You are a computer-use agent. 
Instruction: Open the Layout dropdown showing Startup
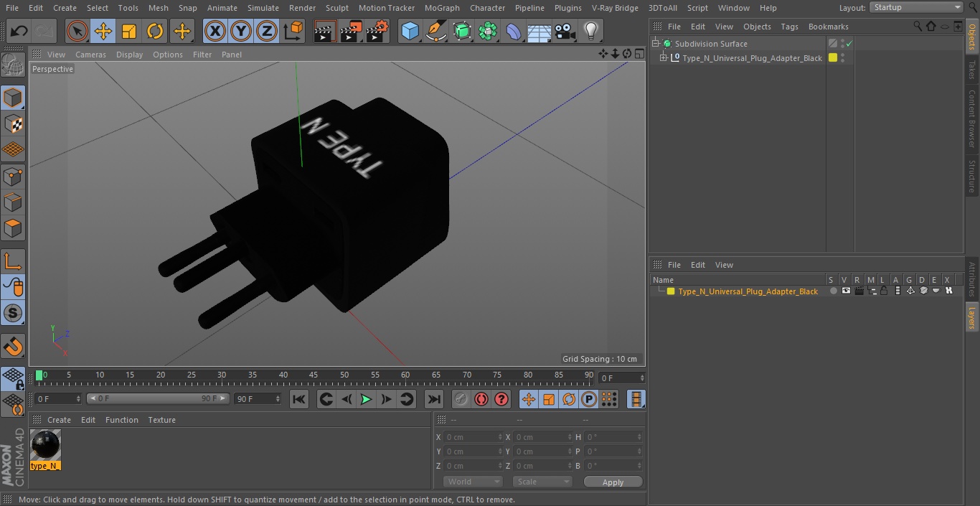(x=916, y=7)
